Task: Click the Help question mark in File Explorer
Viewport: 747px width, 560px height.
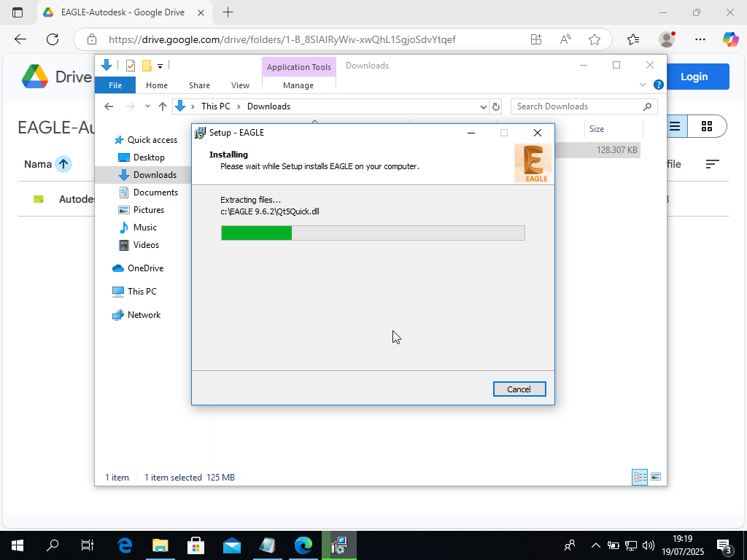Action: click(658, 84)
